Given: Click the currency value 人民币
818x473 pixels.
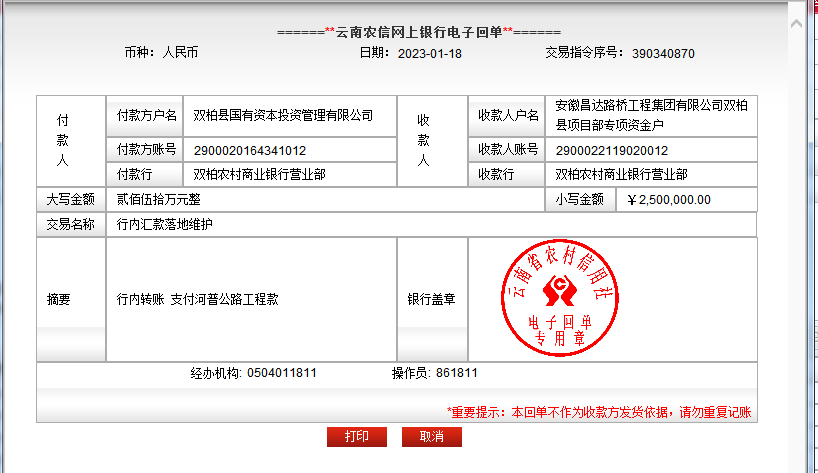Looking at the screenshot, I should (180, 53).
